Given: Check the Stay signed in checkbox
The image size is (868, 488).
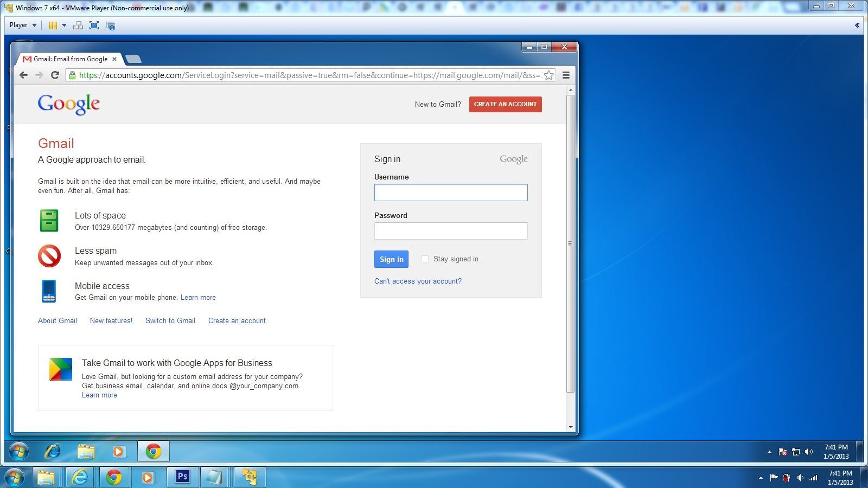Looking at the screenshot, I should click(x=425, y=259).
